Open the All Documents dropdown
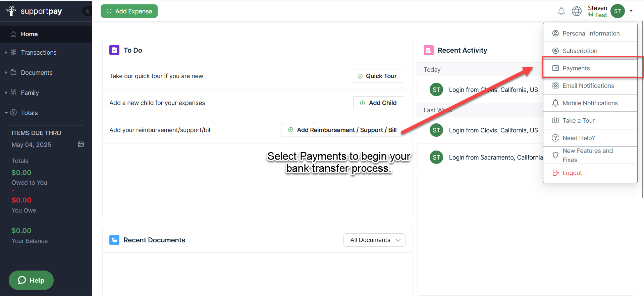 [x=374, y=240]
